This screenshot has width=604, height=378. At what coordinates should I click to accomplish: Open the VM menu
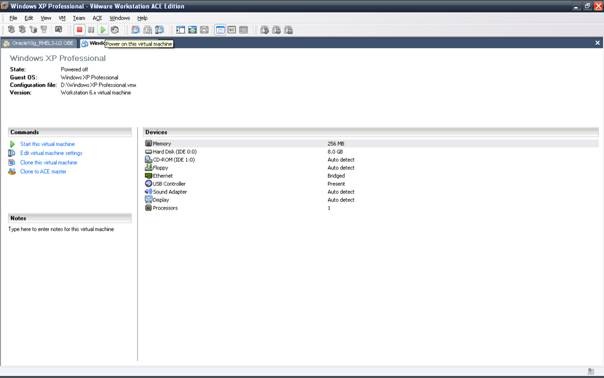pos(62,18)
